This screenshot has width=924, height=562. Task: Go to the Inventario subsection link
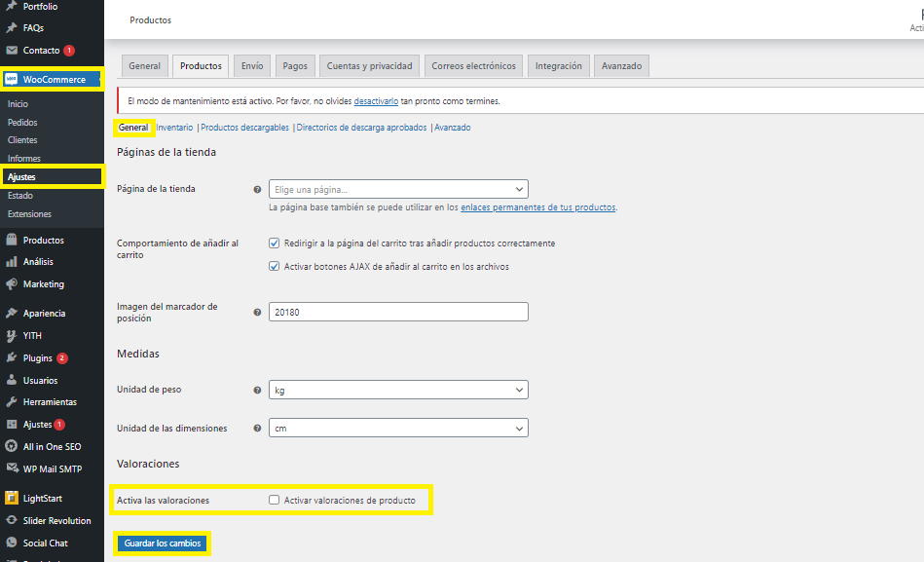(x=175, y=128)
